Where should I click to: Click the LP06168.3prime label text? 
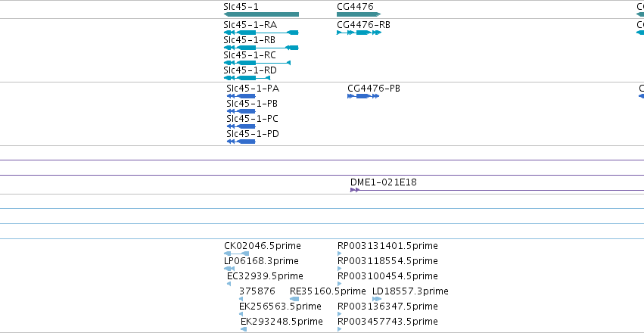[262, 261]
